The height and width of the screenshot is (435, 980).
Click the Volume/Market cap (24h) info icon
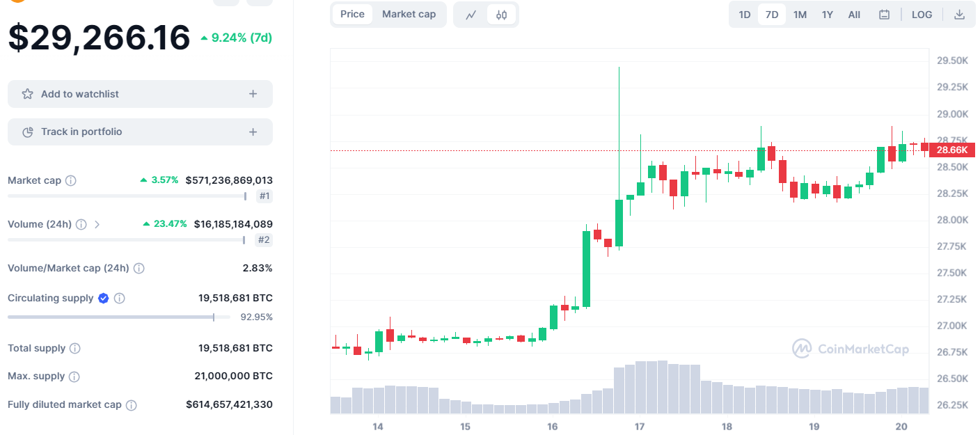139,268
